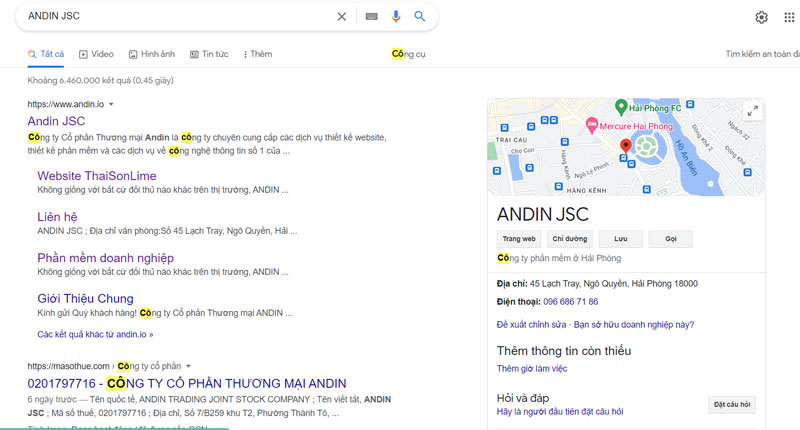Viewport: 800px width, 430px height.
Task: Clear the search box with X icon
Action: point(342,17)
